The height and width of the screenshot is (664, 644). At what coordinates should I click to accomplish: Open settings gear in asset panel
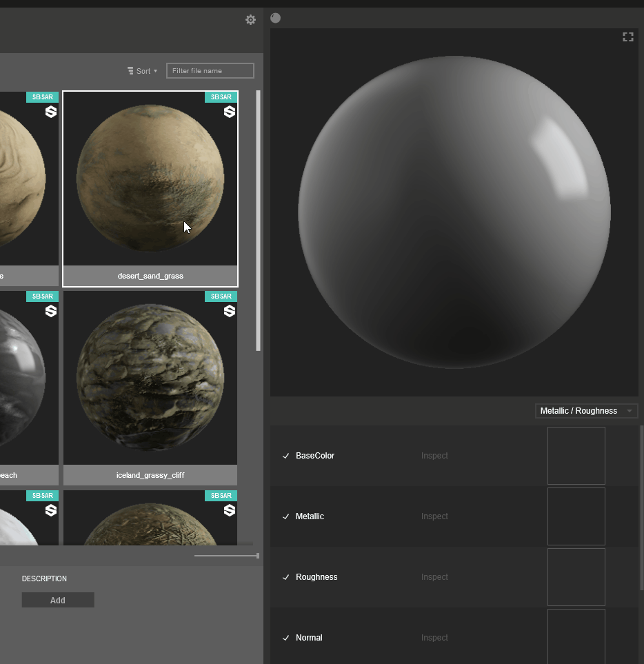coord(250,20)
